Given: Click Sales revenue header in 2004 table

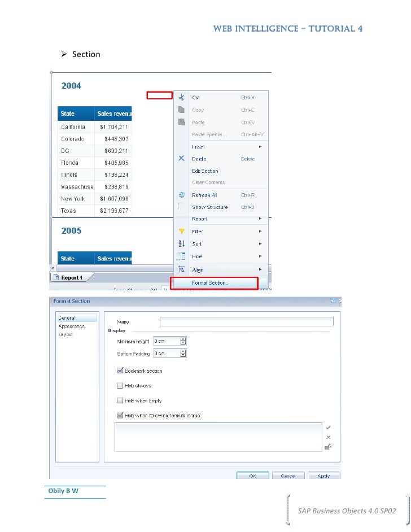Looking at the screenshot, I should tap(113, 114).
